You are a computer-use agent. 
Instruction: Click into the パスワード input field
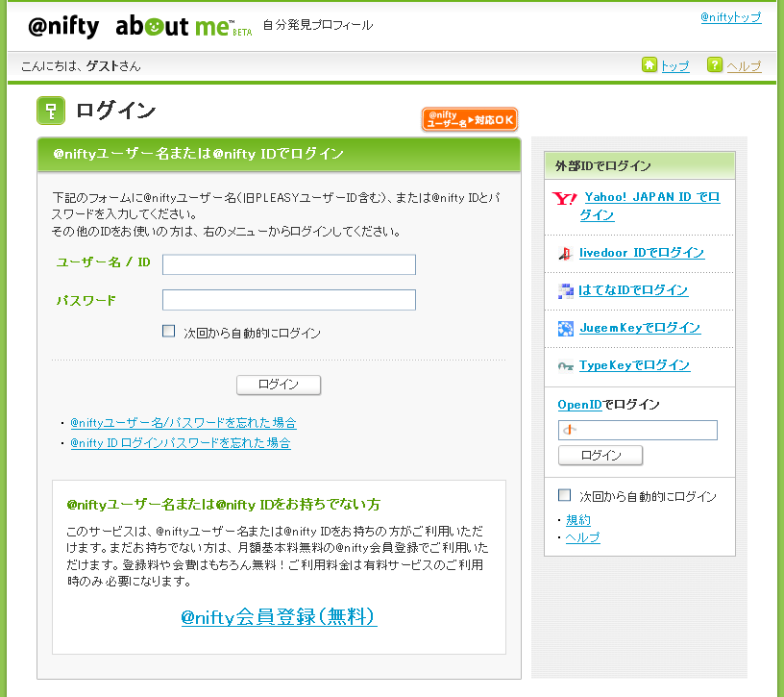click(288, 300)
